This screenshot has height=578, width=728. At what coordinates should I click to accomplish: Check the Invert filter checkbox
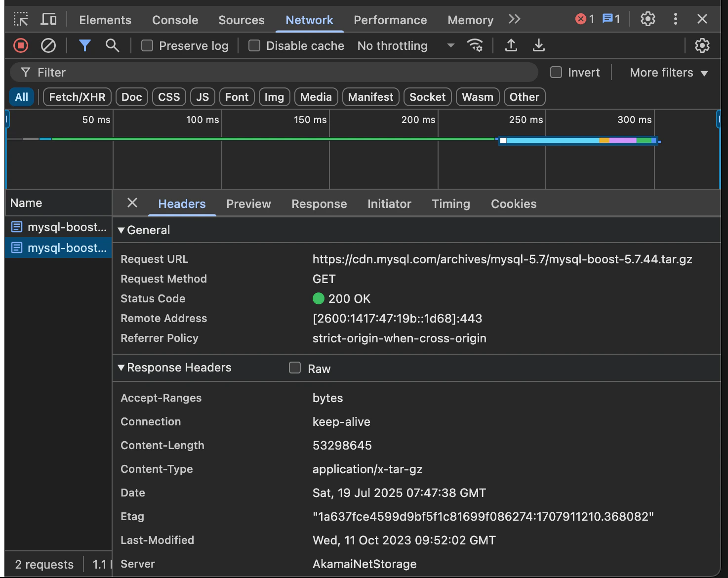tap(556, 73)
